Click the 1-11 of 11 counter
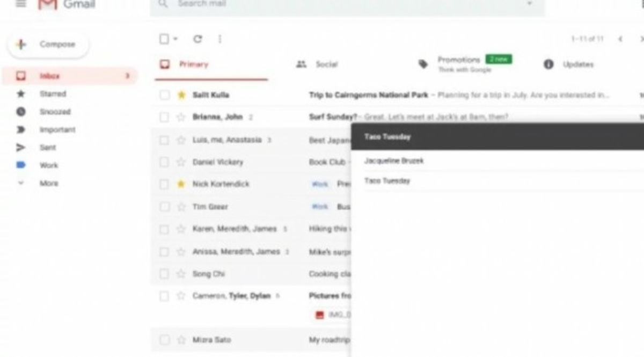This screenshot has width=644, height=357. 587,39
